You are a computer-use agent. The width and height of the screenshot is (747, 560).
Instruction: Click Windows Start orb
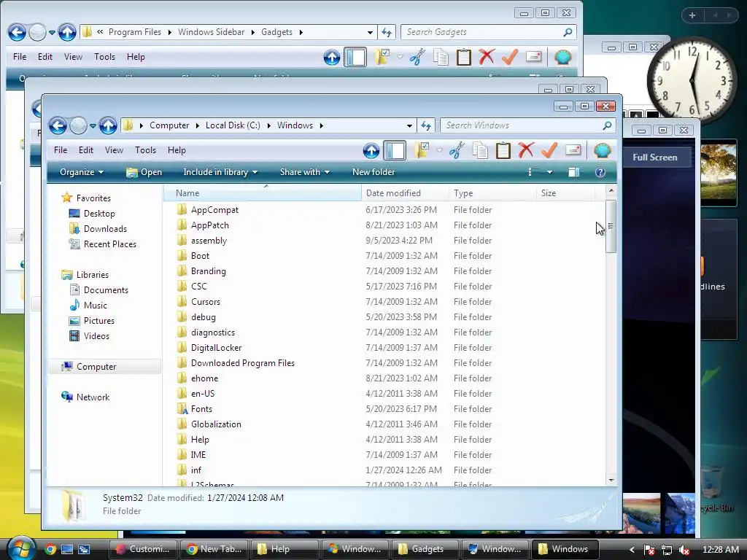[21, 548]
